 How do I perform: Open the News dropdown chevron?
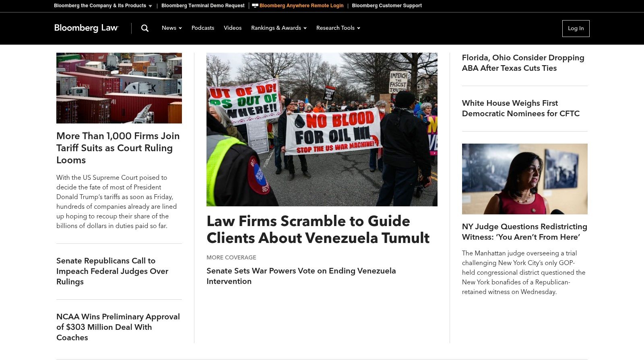pos(180,28)
